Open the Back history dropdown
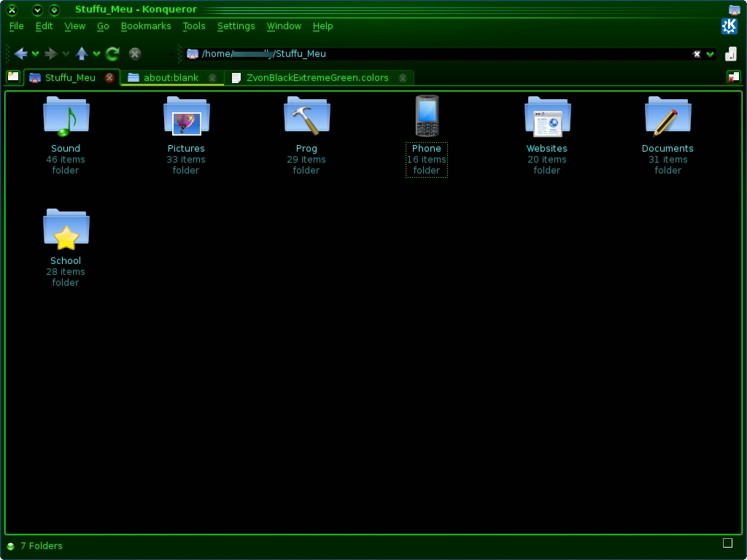747x560 pixels. 35,54
